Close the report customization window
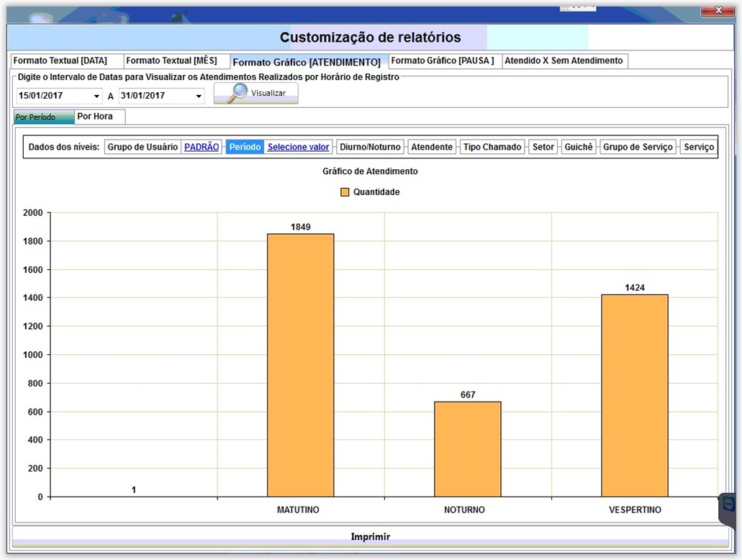 click(x=717, y=9)
